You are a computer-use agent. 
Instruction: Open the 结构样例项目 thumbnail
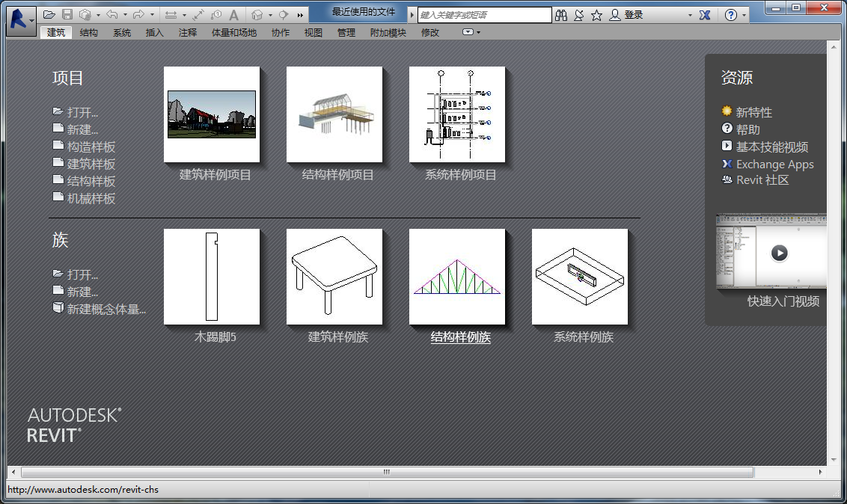pyautogui.click(x=334, y=114)
